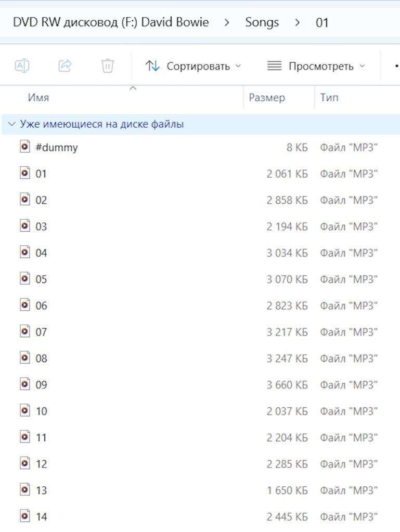This screenshot has width=400, height=532.
Task: Select file name 03
Action: (41, 227)
